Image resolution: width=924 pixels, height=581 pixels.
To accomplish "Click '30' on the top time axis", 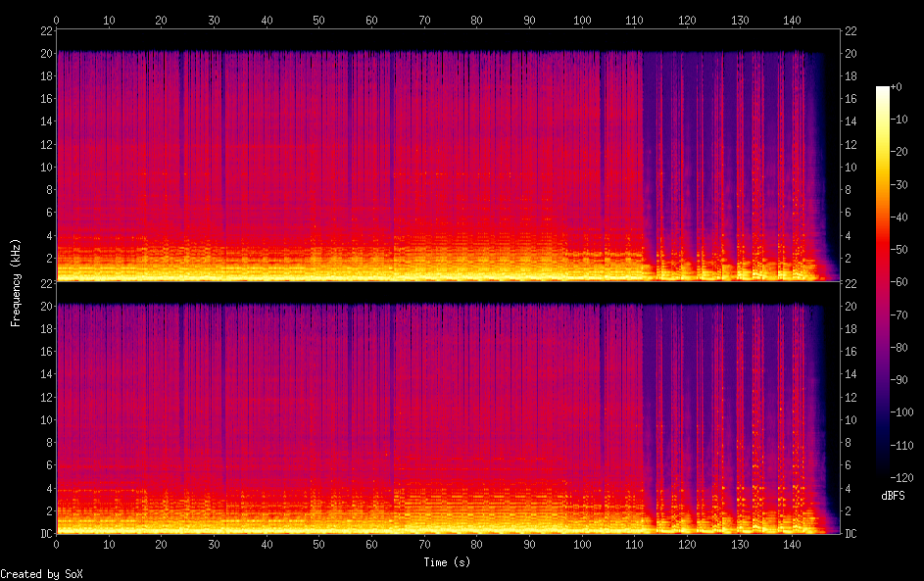I will pyautogui.click(x=214, y=20).
